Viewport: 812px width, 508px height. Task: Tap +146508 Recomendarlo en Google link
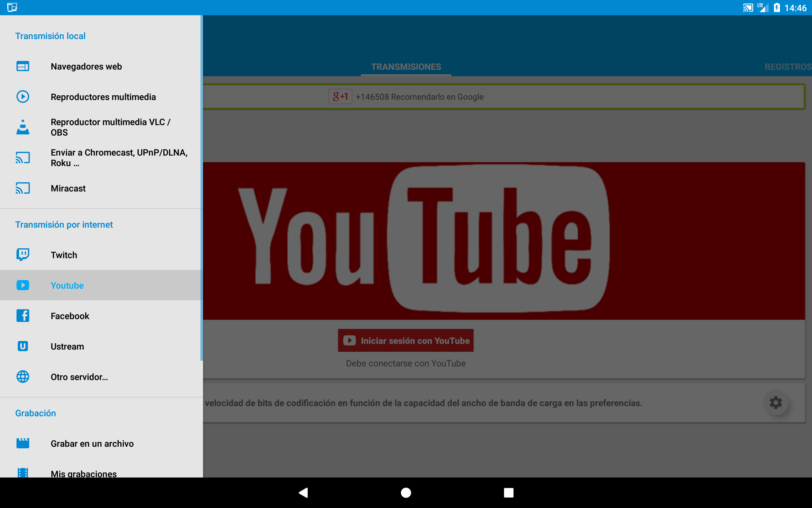point(419,97)
